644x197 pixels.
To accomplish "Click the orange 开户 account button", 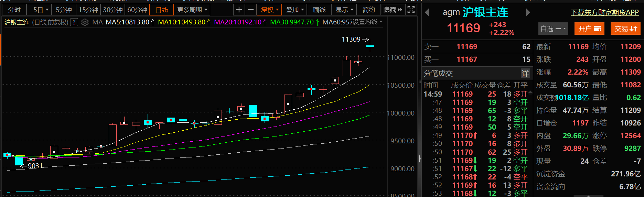I will [589, 29].
